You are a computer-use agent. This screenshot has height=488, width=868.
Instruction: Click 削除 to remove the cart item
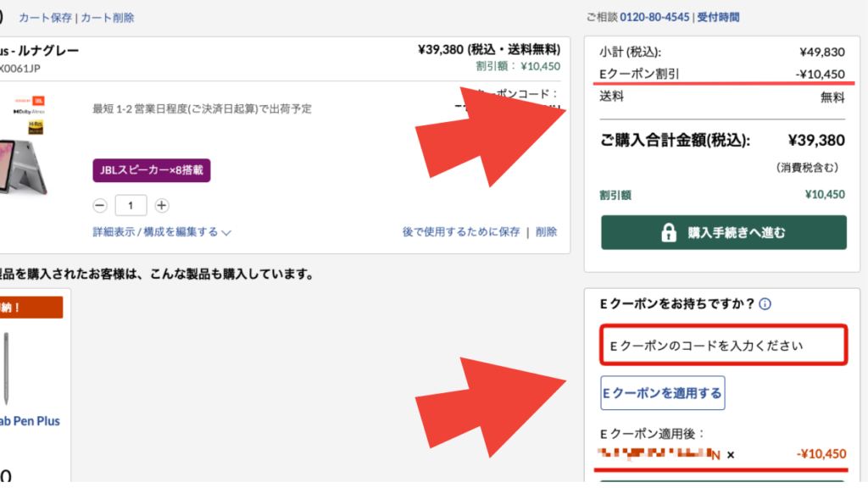pyautogui.click(x=547, y=232)
